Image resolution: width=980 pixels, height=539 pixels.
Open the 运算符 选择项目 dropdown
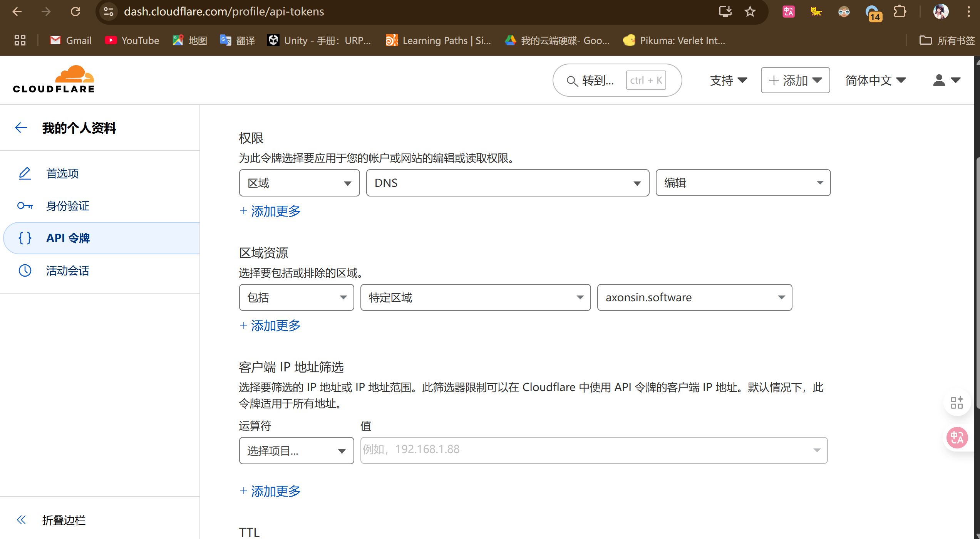click(296, 450)
